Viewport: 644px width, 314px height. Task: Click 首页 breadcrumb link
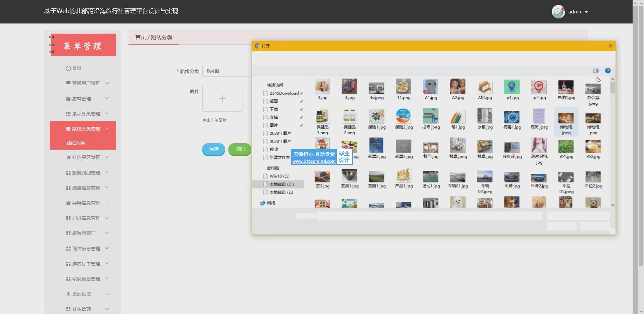pos(141,37)
